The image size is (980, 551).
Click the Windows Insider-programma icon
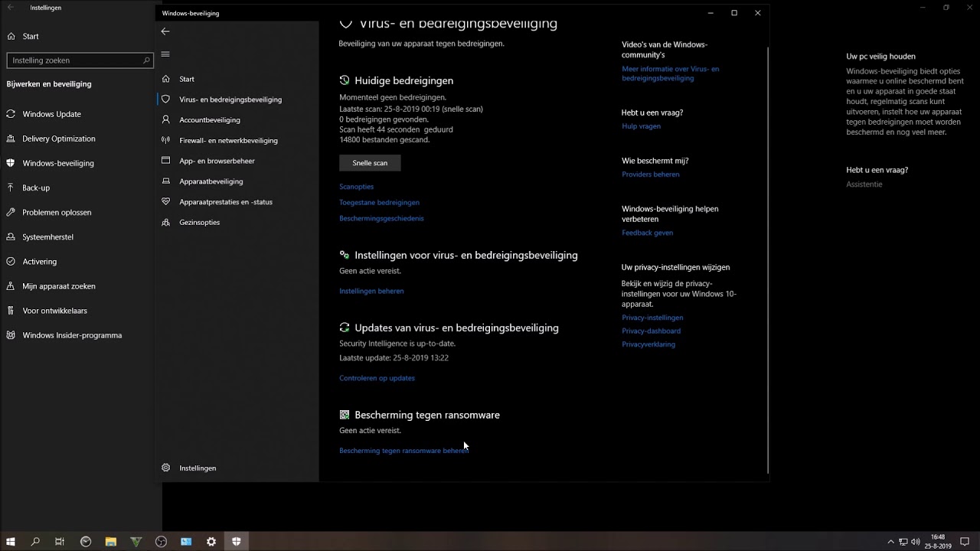[x=11, y=335]
